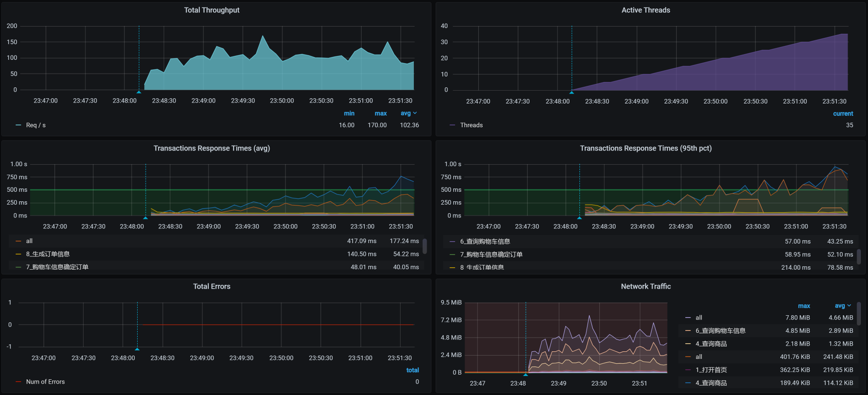
Task: Click the annotation marker in Network Traffic chart
Action: point(525,375)
